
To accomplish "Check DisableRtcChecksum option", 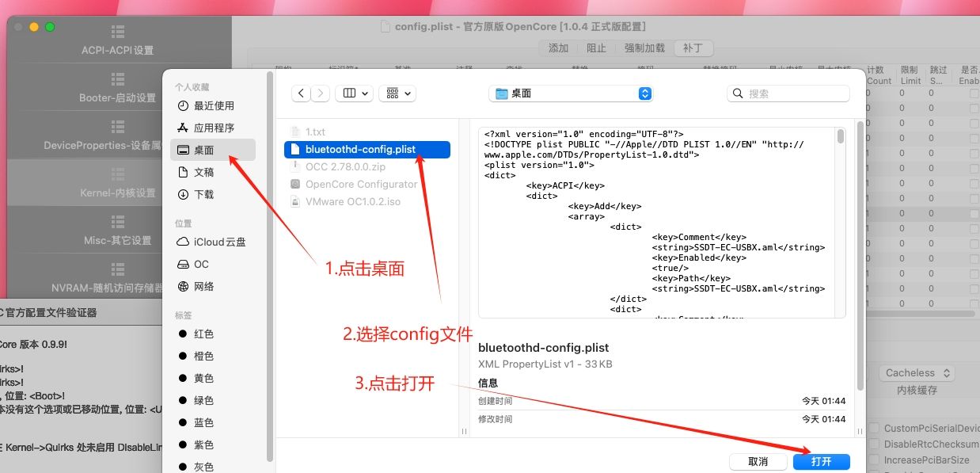I will (x=873, y=444).
